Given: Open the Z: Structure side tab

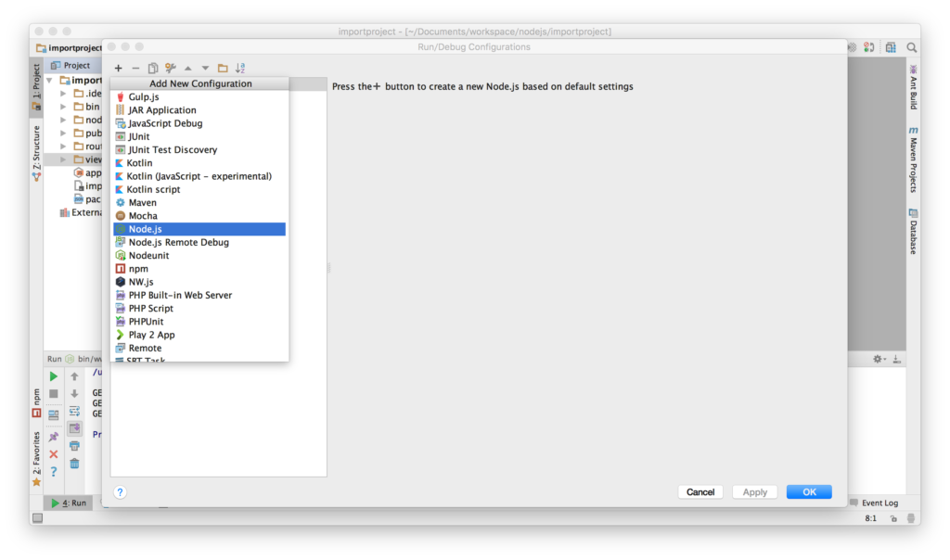Looking at the screenshot, I should (x=36, y=153).
